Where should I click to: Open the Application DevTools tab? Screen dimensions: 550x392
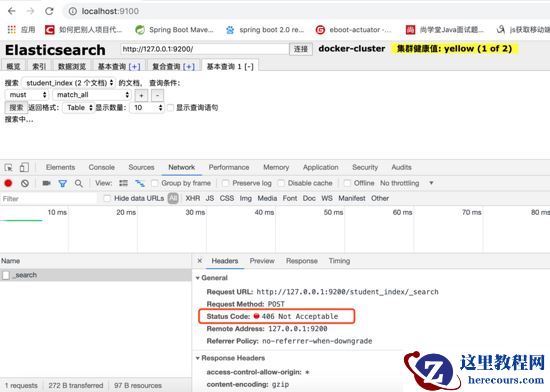(321, 167)
